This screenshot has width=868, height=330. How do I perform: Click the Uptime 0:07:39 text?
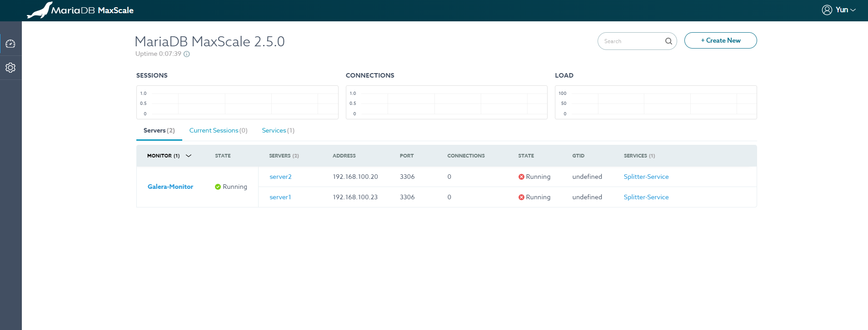158,54
